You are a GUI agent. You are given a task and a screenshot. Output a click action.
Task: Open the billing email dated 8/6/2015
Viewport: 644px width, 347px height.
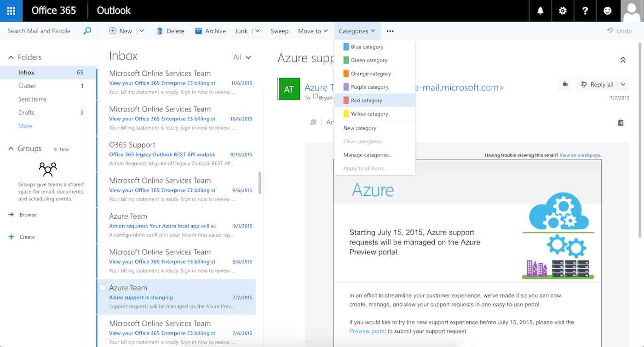point(176,261)
